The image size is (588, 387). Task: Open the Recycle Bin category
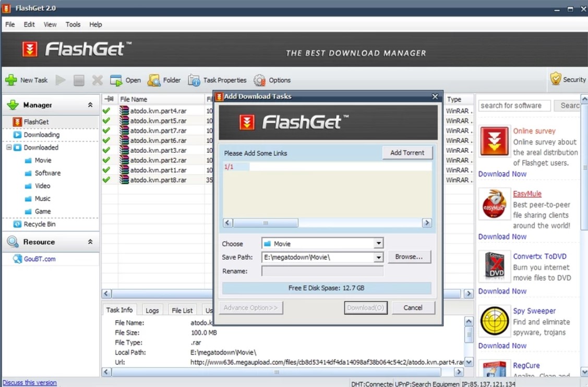click(39, 224)
